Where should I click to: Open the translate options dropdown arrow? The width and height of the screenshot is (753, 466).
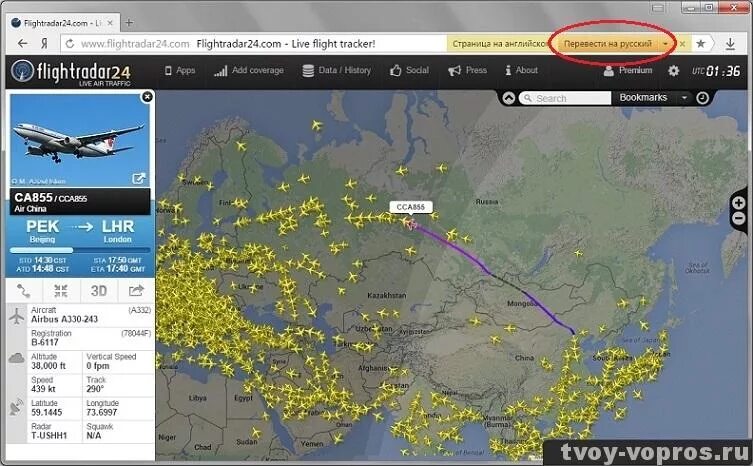point(665,44)
